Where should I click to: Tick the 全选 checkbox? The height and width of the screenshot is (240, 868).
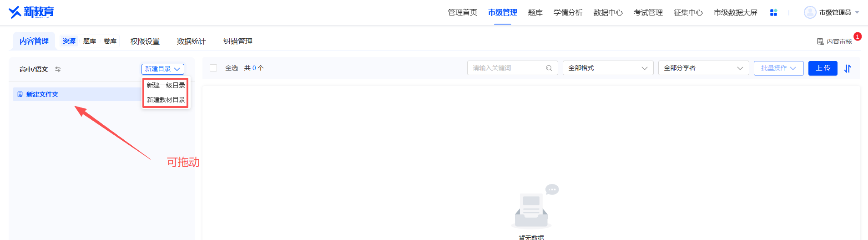213,68
